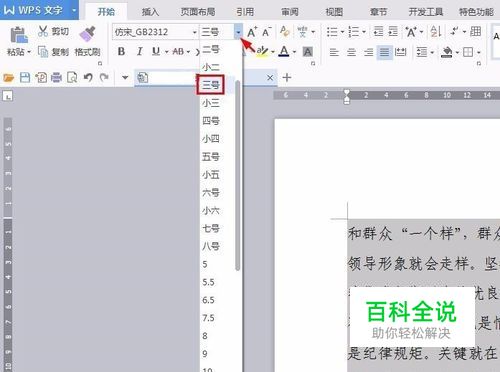
Task: Toggle bold formatting with B
Action: point(121,51)
